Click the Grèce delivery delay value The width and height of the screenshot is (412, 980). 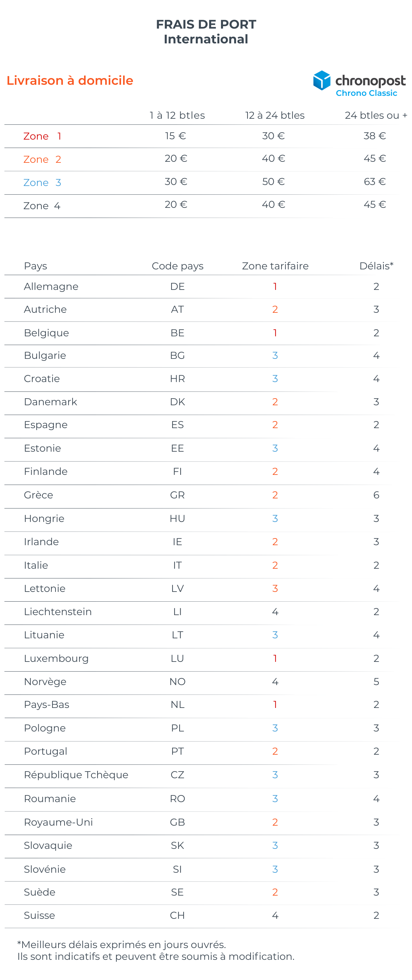coord(376,495)
